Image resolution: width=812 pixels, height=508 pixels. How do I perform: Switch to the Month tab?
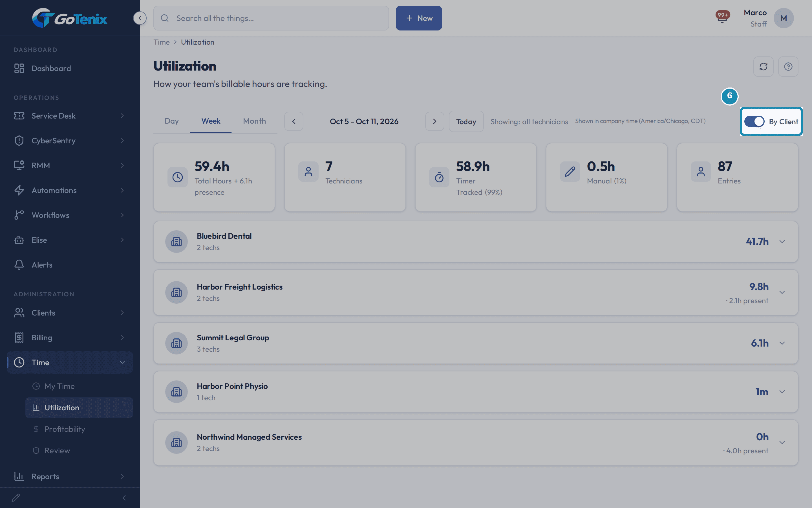(254, 121)
